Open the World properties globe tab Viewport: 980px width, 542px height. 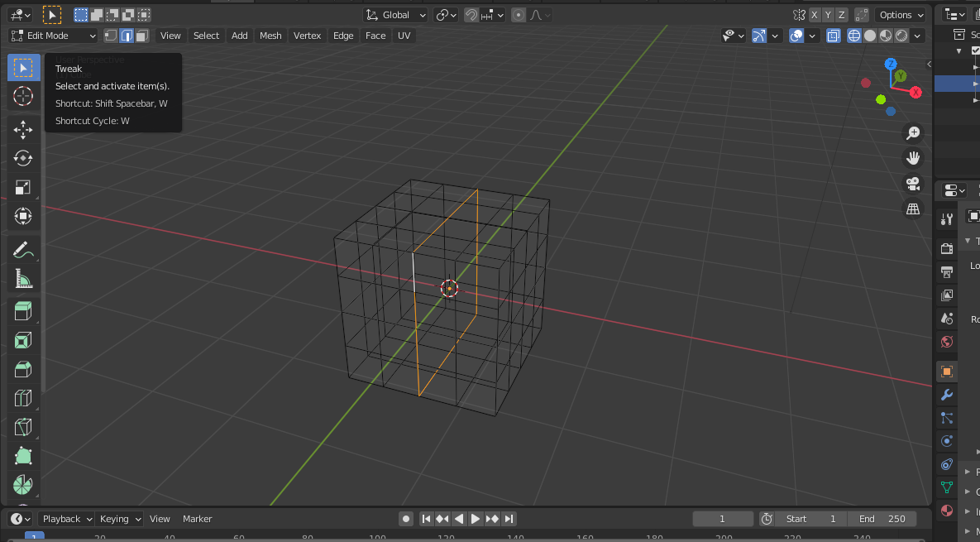[x=947, y=342]
